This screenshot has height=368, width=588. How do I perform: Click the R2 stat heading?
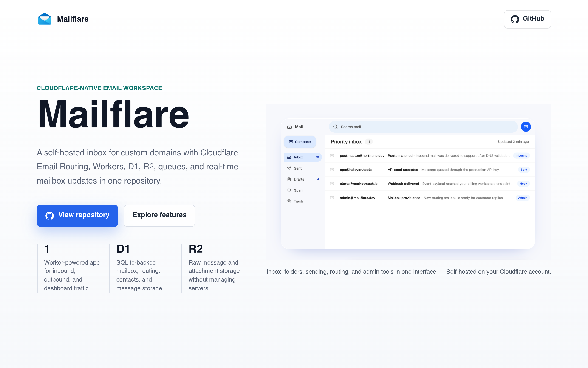tap(196, 249)
